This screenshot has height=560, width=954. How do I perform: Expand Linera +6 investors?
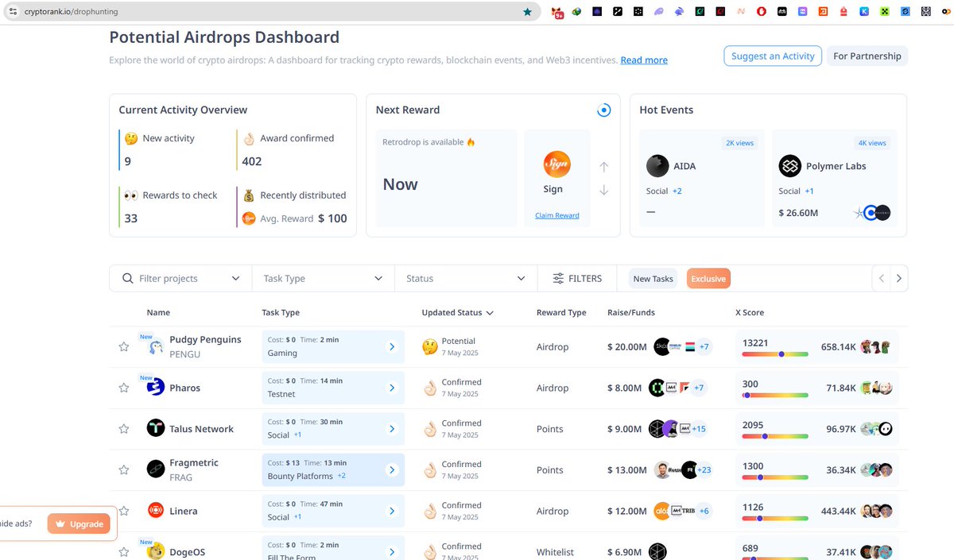[x=704, y=511]
